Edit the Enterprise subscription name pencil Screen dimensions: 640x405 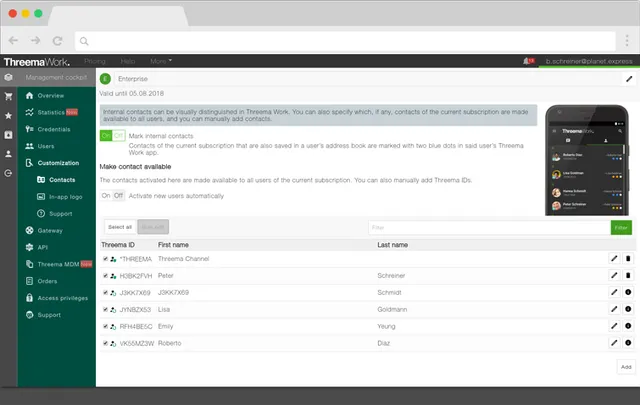pos(629,79)
